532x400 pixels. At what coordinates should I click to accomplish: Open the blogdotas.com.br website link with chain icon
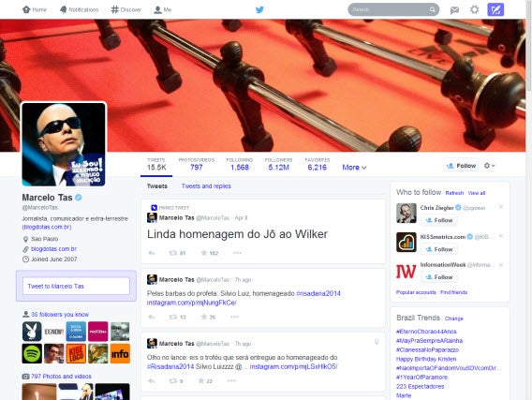tap(53, 248)
